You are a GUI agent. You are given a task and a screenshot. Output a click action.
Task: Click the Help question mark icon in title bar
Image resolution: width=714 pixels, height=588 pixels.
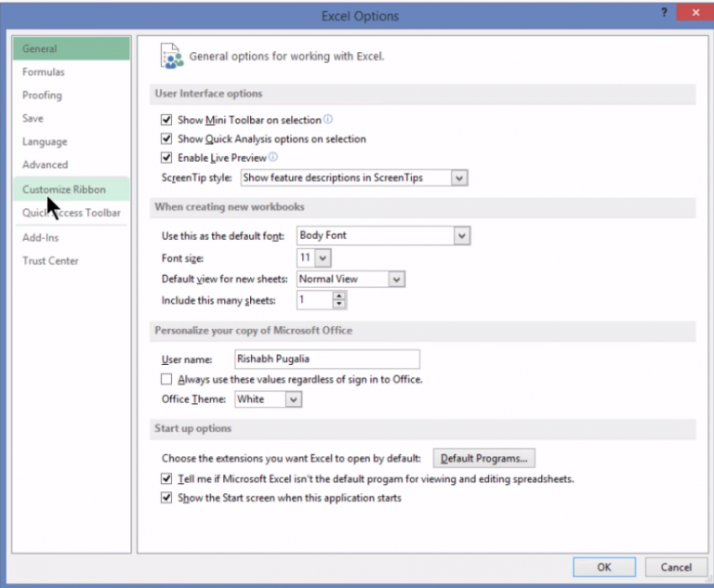[664, 14]
